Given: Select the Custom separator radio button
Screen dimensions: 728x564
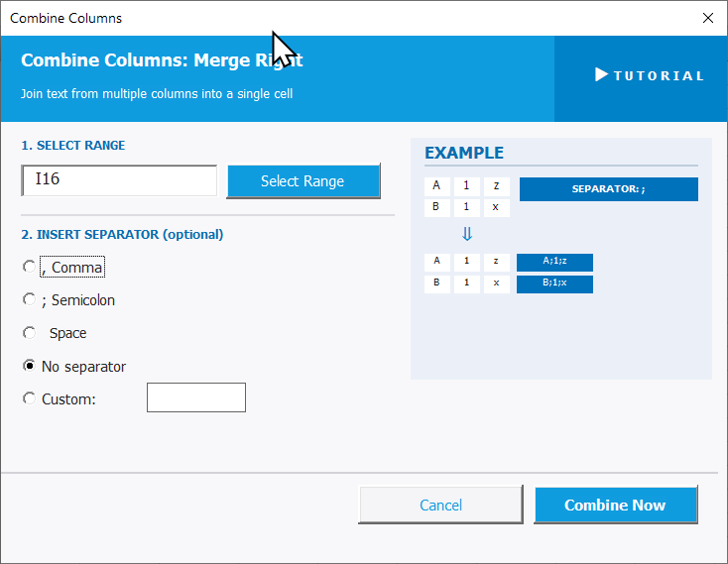Looking at the screenshot, I should point(29,398).
